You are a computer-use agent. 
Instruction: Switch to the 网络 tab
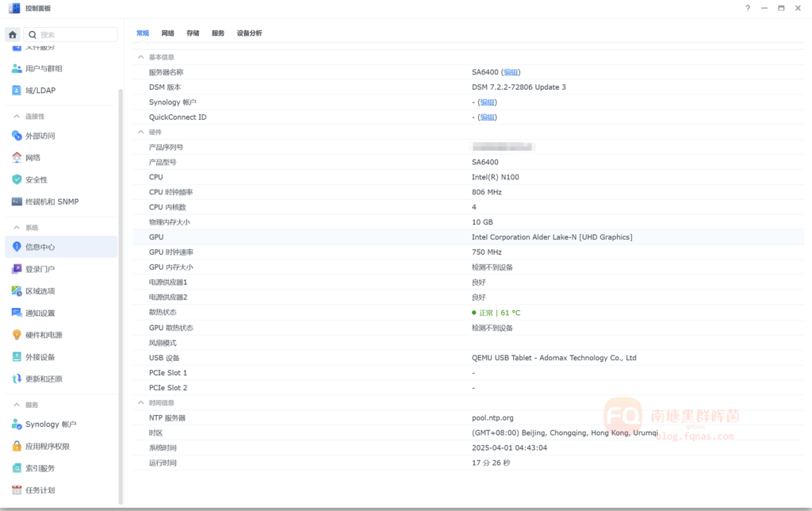coord(167,33)
